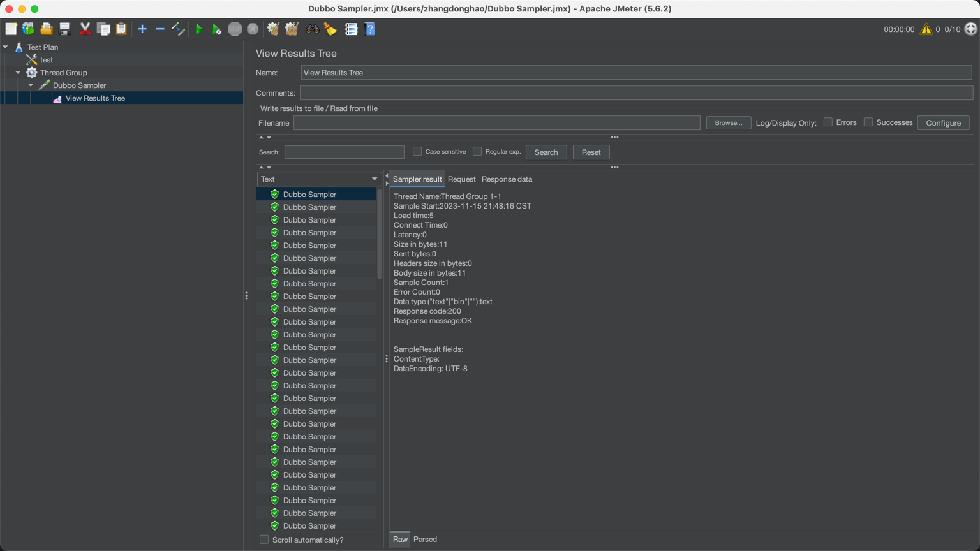This screenshot has height=551, width=980.
Task: Open the Text renderer dropdown
Action: [x=319, y=179]
